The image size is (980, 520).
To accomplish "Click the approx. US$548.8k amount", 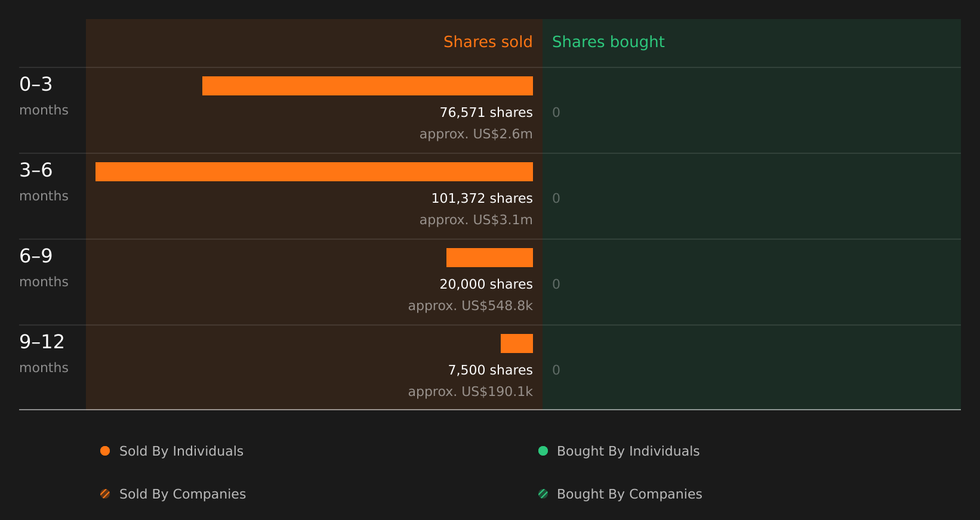I will point(470,306).
